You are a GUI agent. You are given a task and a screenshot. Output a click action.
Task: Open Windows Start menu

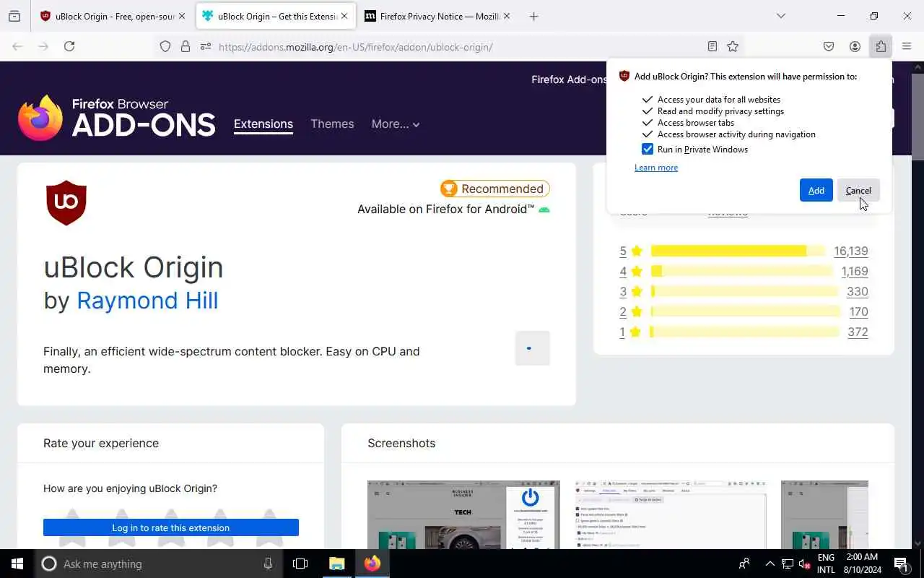(17, 564)
